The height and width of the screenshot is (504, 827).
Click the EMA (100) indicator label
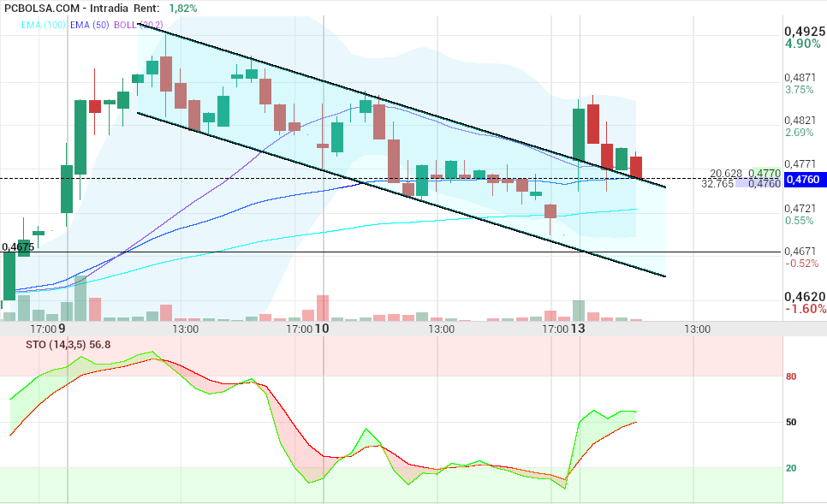(44, 25)
